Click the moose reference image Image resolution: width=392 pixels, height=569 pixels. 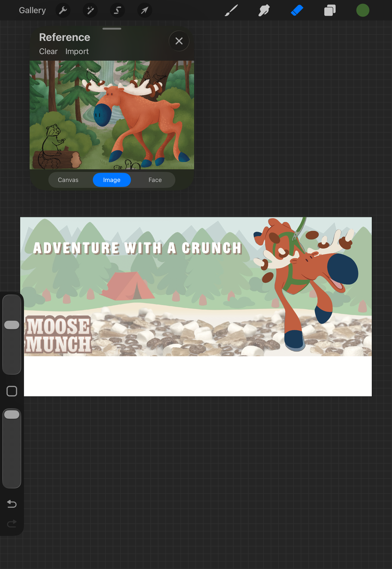pyautogui.click(x=112, y=115)
